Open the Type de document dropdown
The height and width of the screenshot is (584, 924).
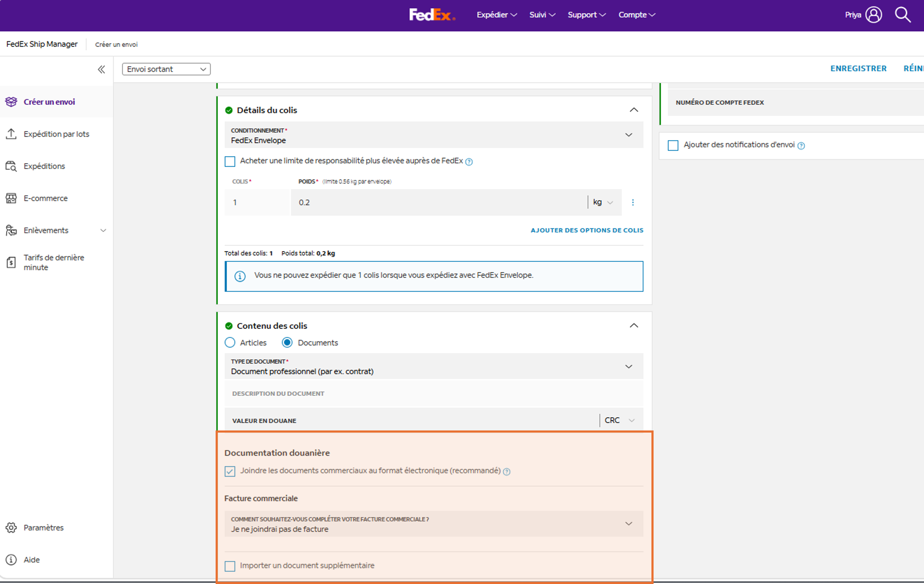pos(434,366)
